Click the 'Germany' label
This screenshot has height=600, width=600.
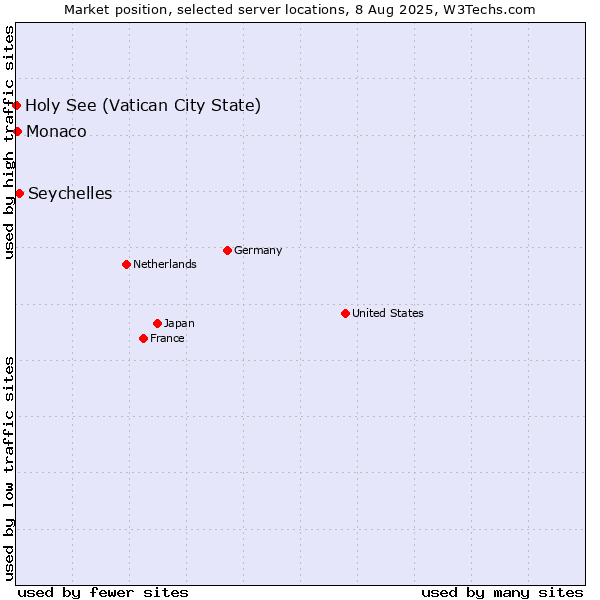(x=258, y=251)
